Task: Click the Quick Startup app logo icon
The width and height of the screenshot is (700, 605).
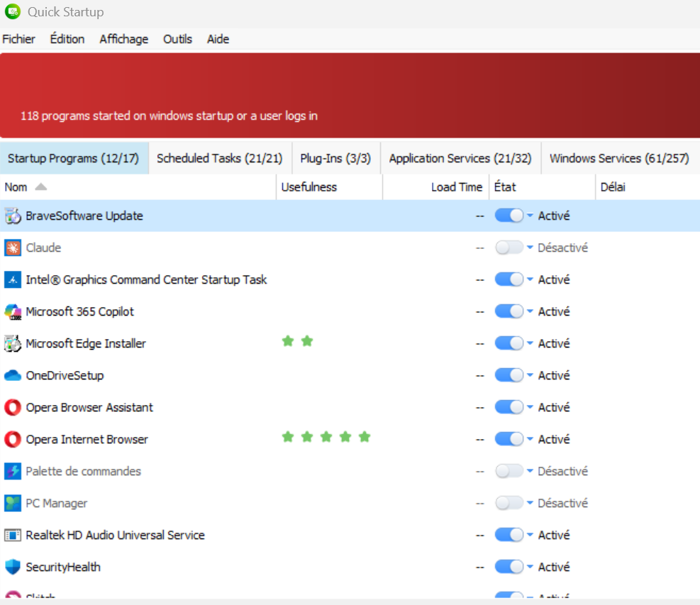Action: [13, 11]
